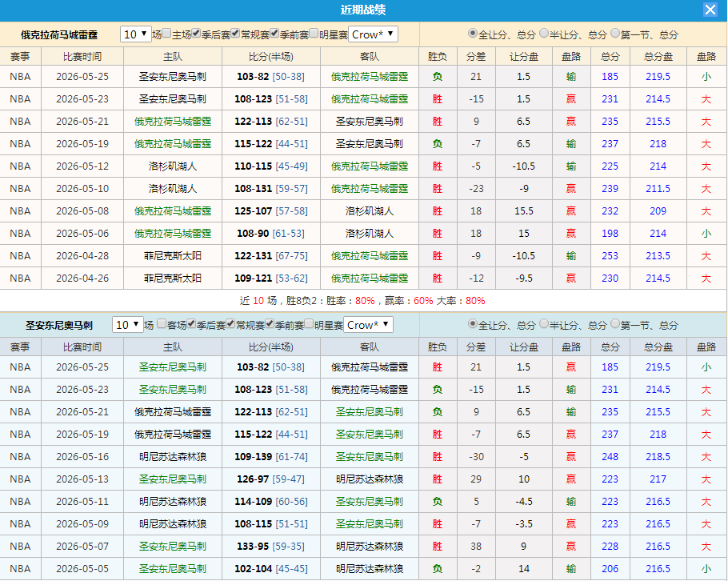Enable 明星赛 in the 圣安东尼奥马刺 filter bar

tap(309, 323)
